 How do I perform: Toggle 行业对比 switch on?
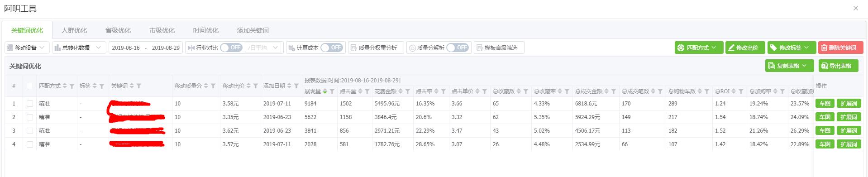(x=231, y=48)
